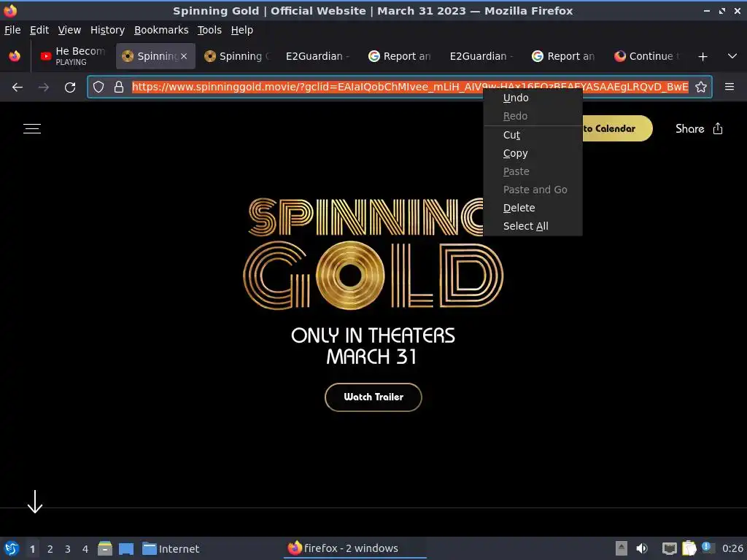Choose Delete in context menu

point(533,208)
